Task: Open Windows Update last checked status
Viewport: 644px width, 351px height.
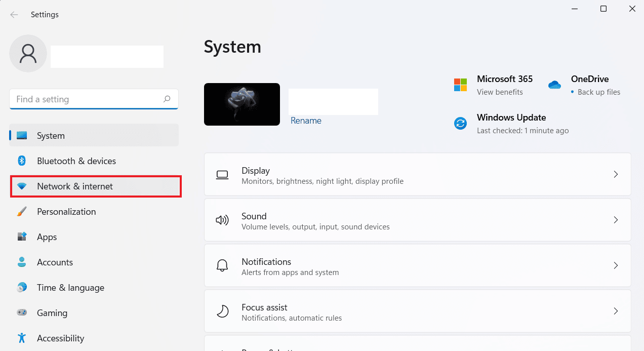Action: coord(523,131)
